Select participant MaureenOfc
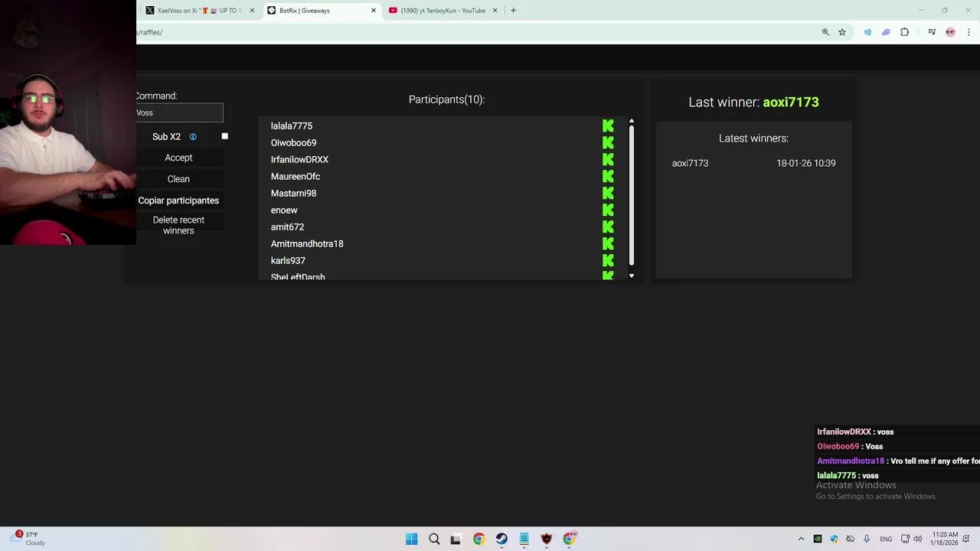The width and height of the screenshot is (980, 551). (296, 176)
